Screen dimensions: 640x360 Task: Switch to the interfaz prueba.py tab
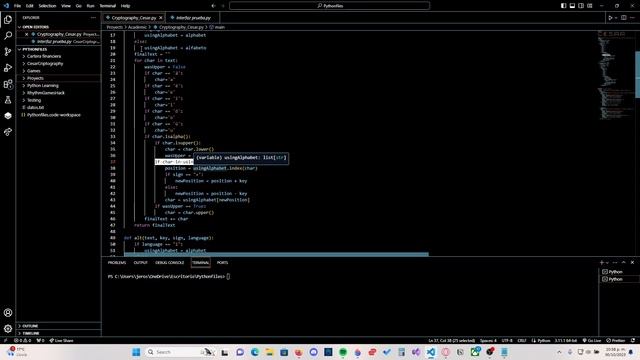point(193,18)
